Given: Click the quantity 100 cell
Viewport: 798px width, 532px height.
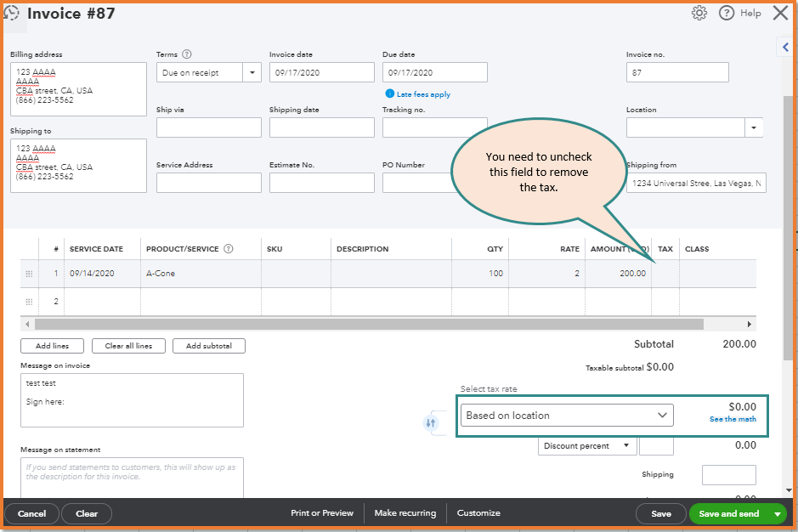Looking at the screenshot, I should [x=480, y=274].
